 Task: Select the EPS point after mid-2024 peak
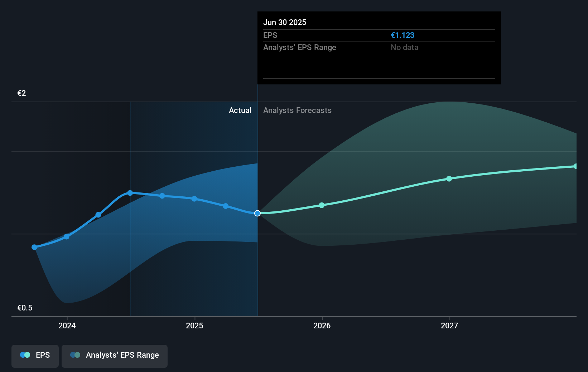point(162,196)
